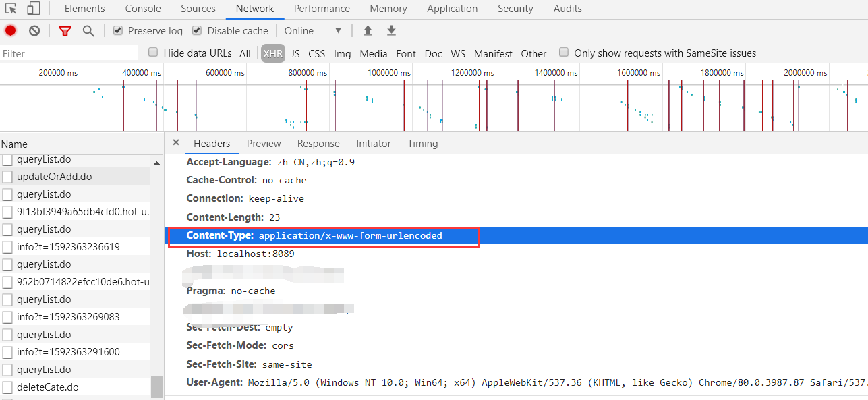Filter requests by Font type

(x=406, y=53)
